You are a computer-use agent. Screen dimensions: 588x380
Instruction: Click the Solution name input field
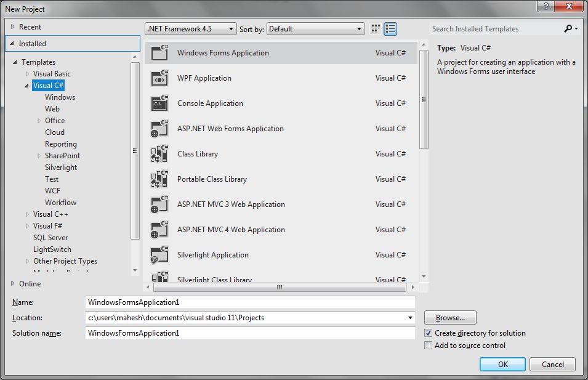tap(250, 333)
